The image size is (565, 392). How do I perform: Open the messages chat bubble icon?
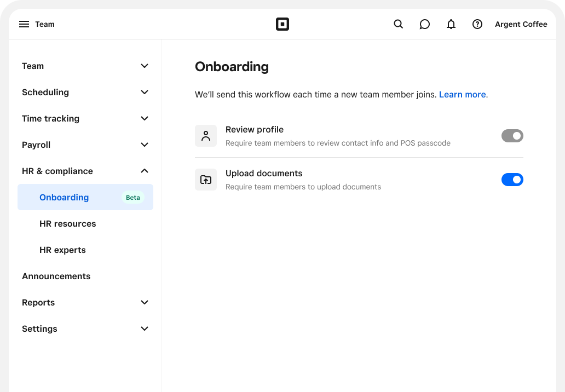pyautogui.click(x=425, y=24)
